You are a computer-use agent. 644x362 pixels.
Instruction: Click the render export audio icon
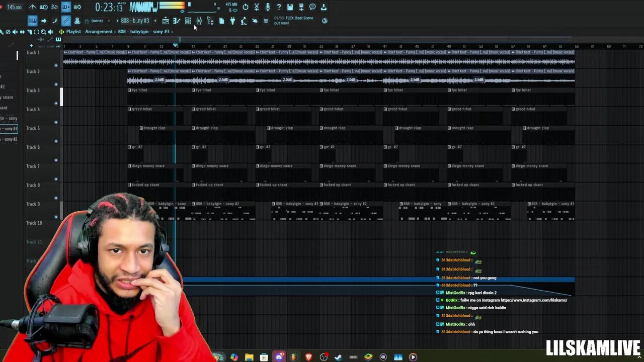301,7
